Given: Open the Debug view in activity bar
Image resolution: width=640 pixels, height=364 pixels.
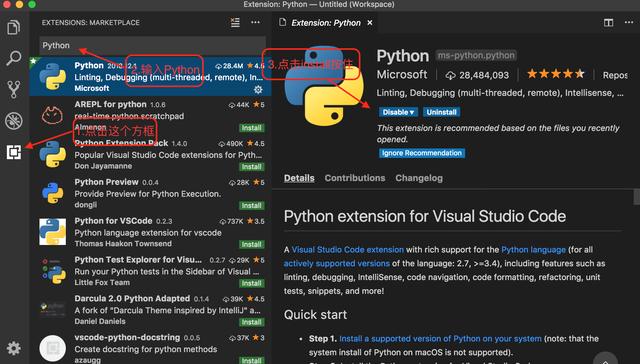Looking at the screenshot, I should click(x=13, y=120).
